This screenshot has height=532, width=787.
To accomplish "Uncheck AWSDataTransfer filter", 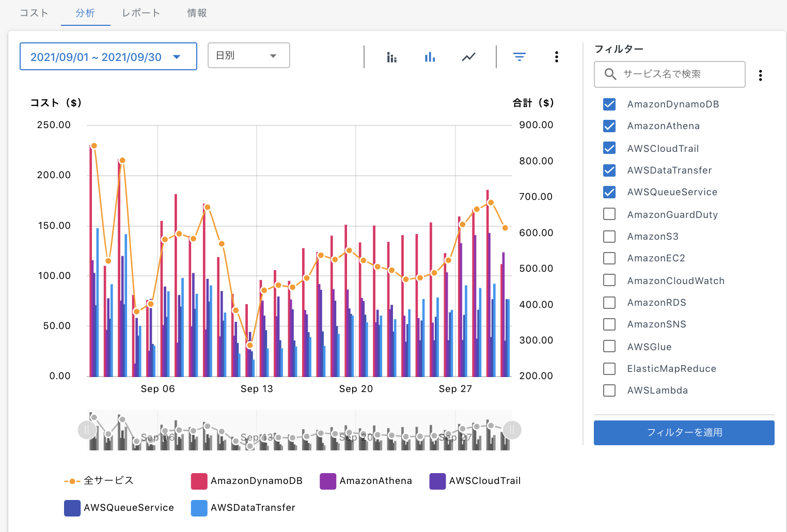I will [609, 170].
